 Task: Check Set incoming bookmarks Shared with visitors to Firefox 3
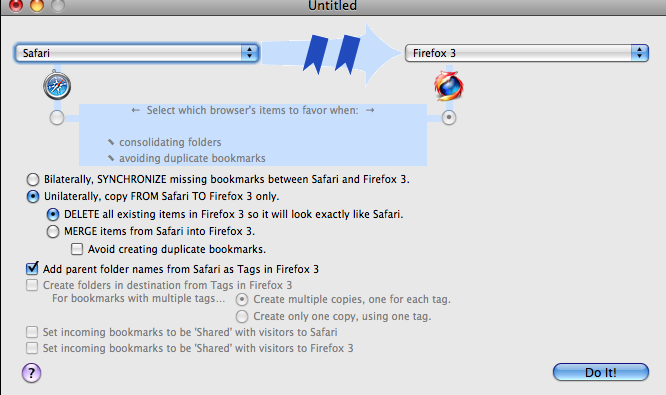click(32, 348)
